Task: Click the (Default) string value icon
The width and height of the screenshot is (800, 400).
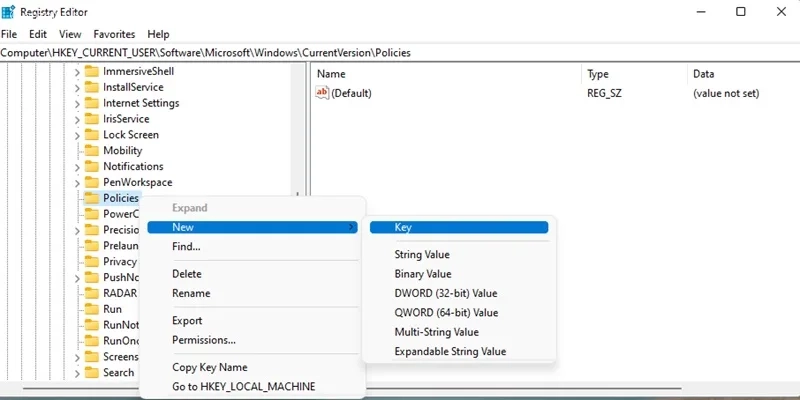Action: pyautogui.click(x=322, y=93)
